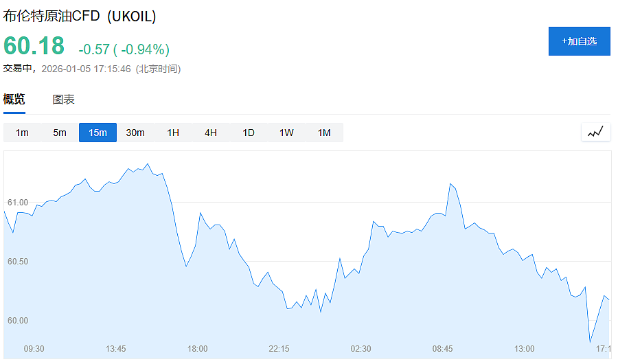This screenshot has height=364, width=618.
Task: Click the 13:45 time axis label
Action: (115, 349)
